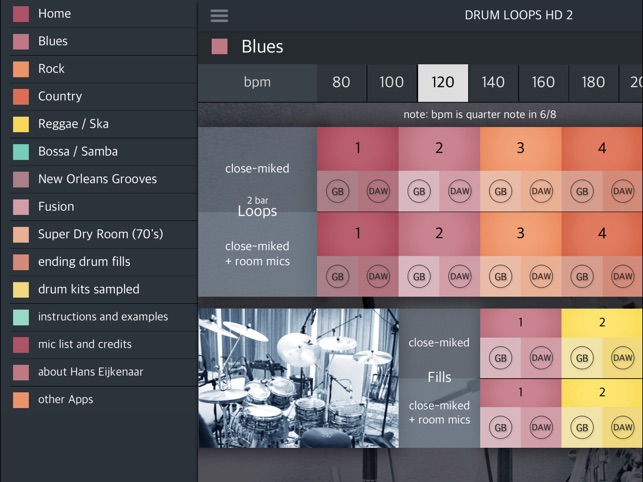This screenshot has height=482, width=643.
Task: Click GB icon under room mics loop 2
Action: 419,276
